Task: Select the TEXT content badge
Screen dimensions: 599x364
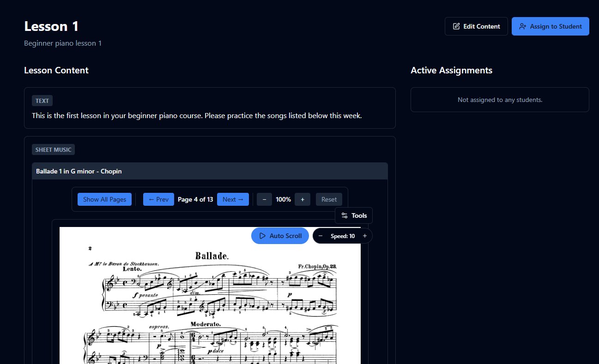Action: (42, 101)
